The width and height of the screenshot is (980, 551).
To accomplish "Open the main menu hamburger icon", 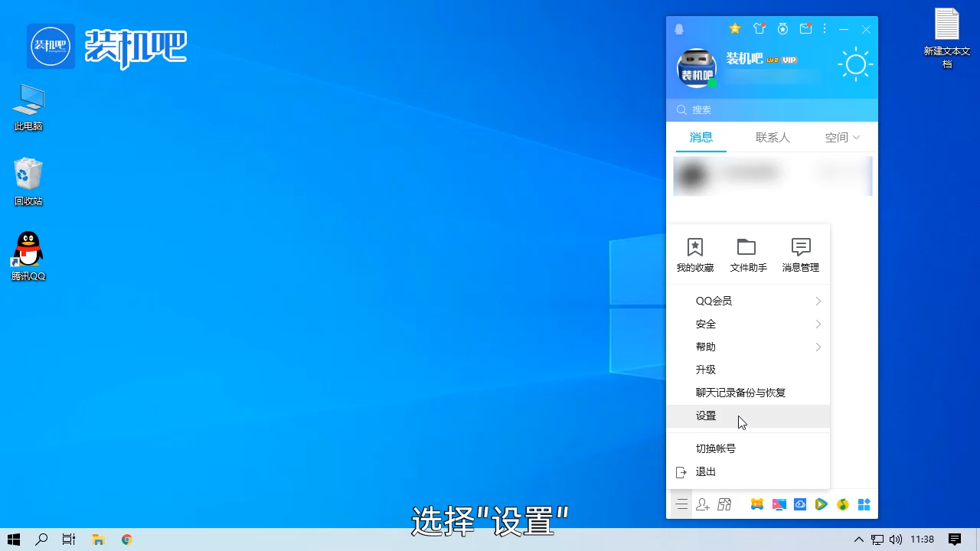I will point(681,504).
